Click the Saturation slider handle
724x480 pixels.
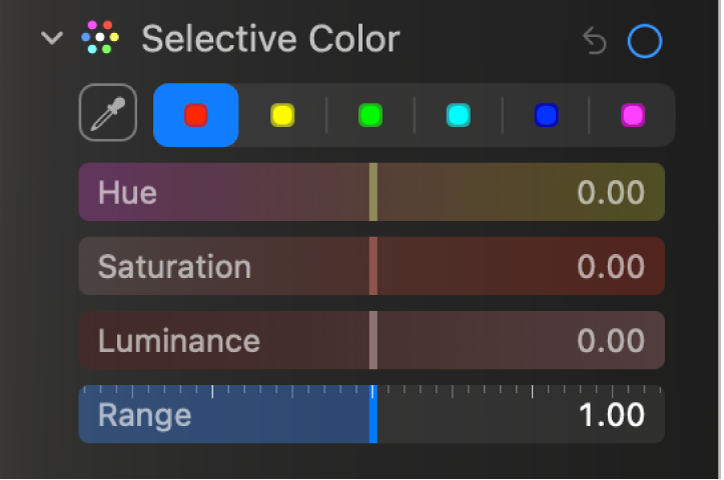tap(373, 266)
